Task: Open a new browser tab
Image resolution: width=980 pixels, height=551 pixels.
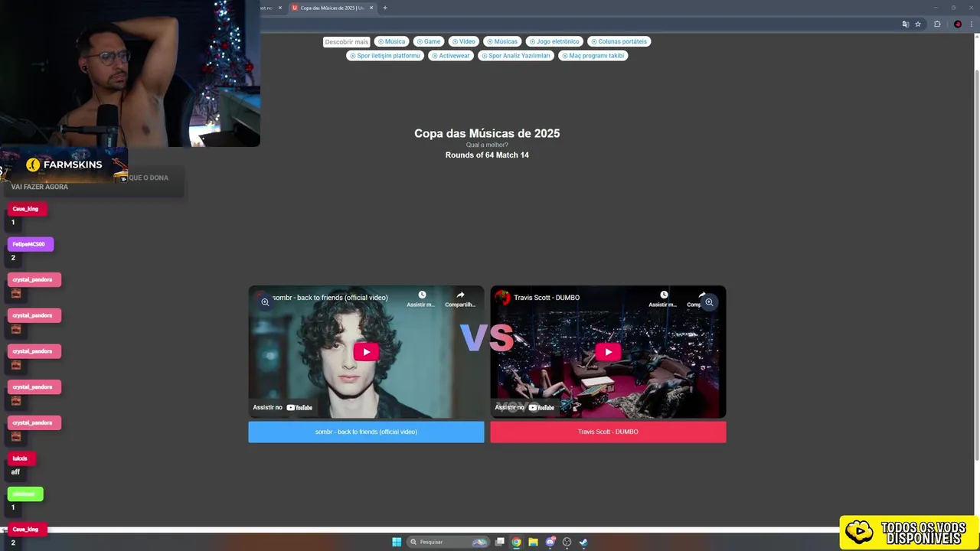Action: click(385, 8)
